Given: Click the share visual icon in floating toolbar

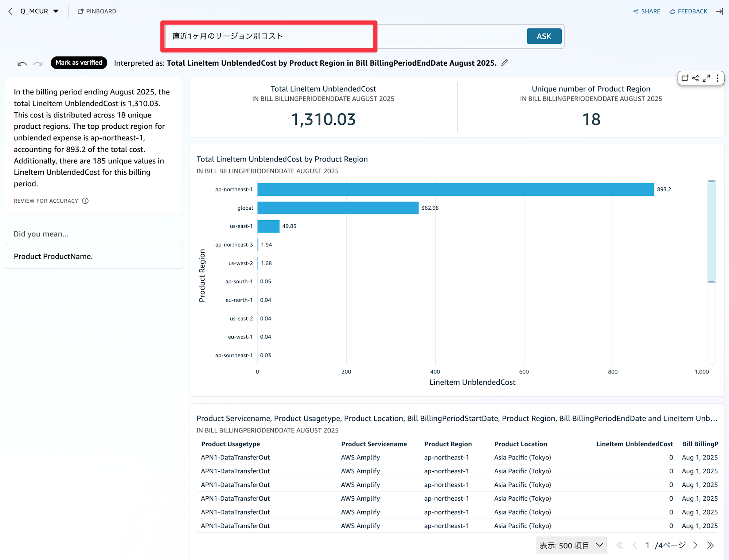Looking at the screenshot, I should (x=695, y=78).
